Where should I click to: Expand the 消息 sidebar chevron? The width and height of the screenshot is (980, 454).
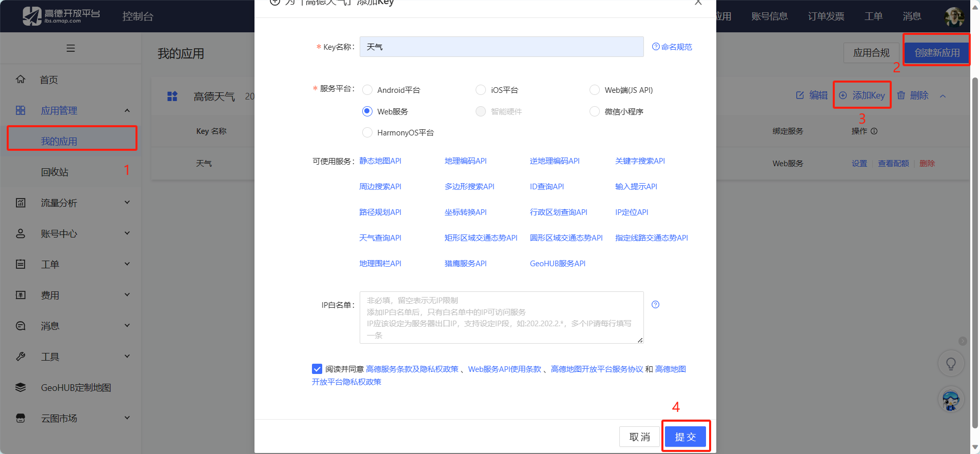coord(127,326)
